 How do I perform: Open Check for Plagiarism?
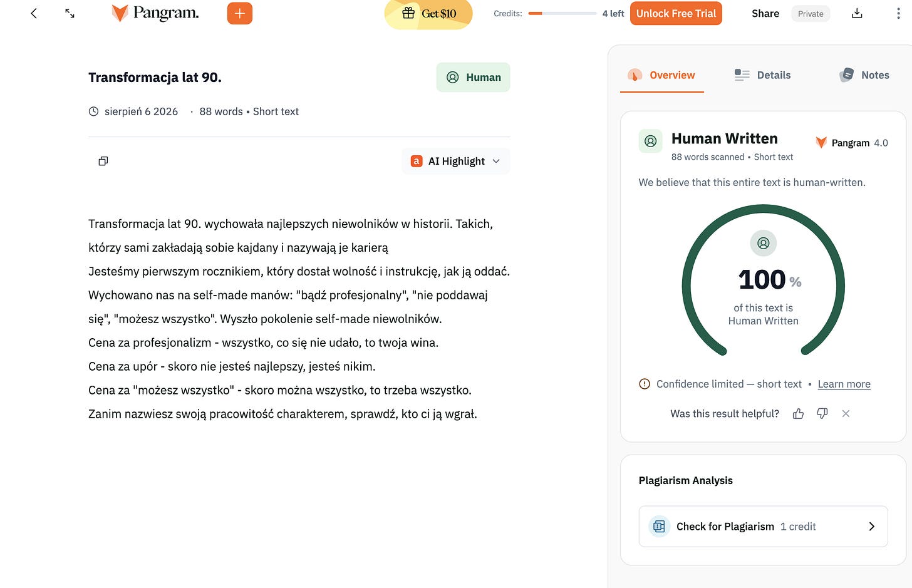763,527
